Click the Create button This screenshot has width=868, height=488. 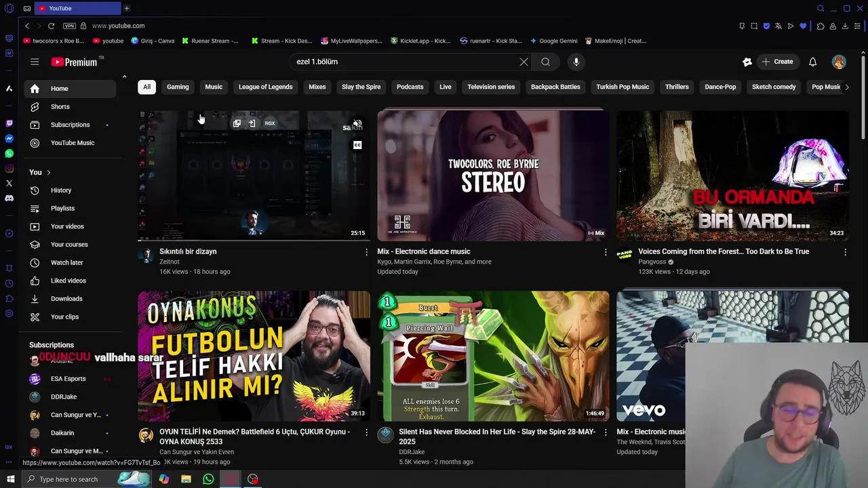(x=777, y=62)
